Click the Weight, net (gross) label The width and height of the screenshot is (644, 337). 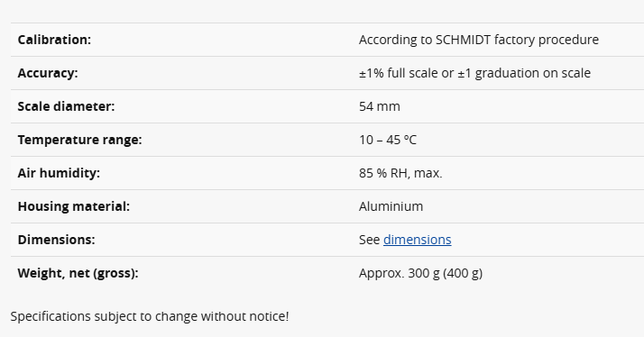pyautogui.click(x=78, y=273)
